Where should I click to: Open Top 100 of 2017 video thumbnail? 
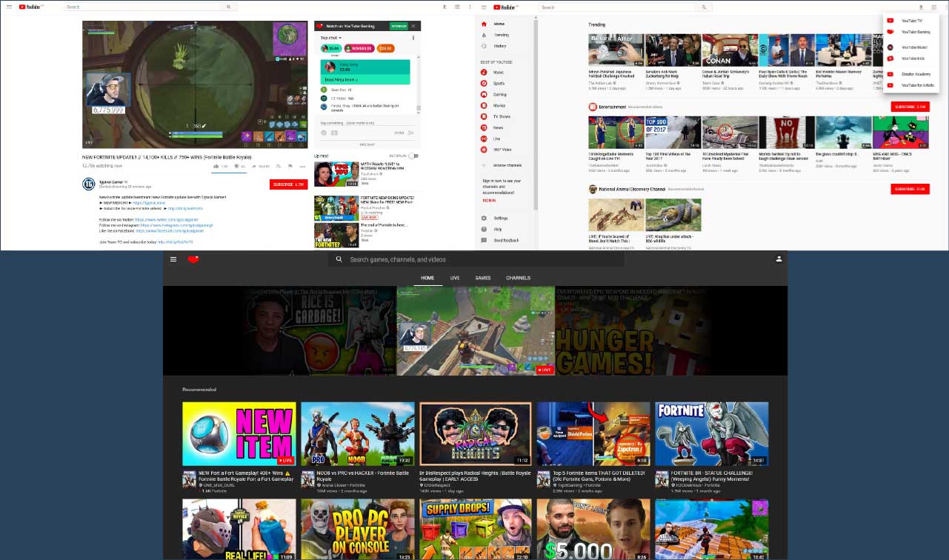[673, 133]
